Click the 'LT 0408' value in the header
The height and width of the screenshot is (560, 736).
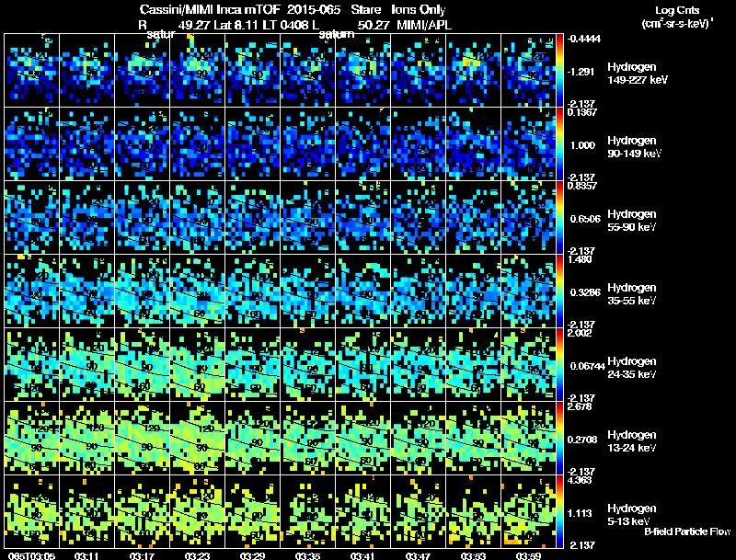click(x=283, y=26)
